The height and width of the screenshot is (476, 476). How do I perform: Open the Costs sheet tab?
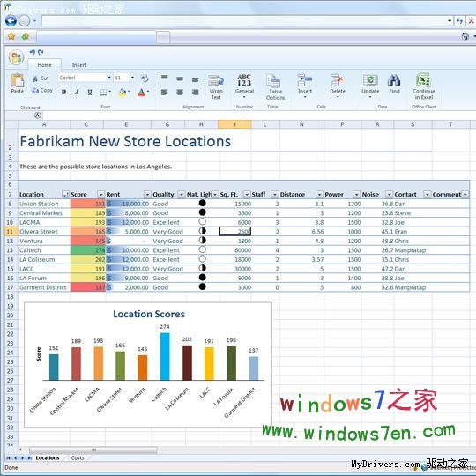tap(78, 457)
